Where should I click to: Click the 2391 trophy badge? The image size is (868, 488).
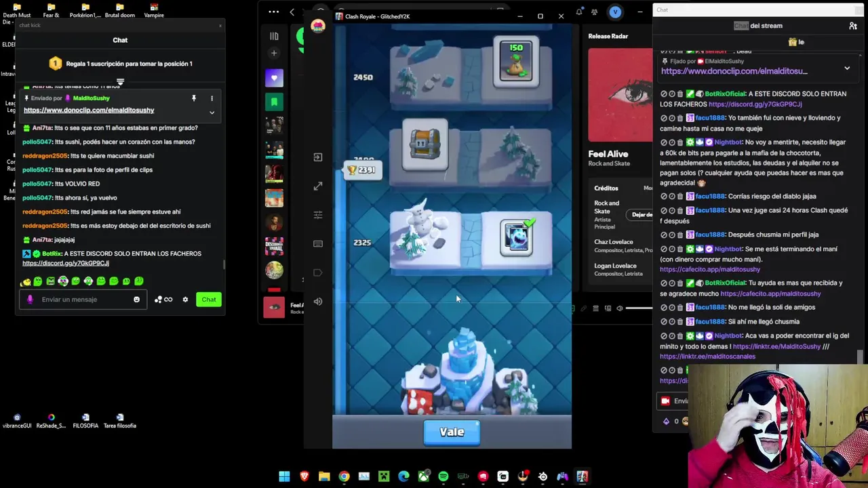click(x=363, y=170)
